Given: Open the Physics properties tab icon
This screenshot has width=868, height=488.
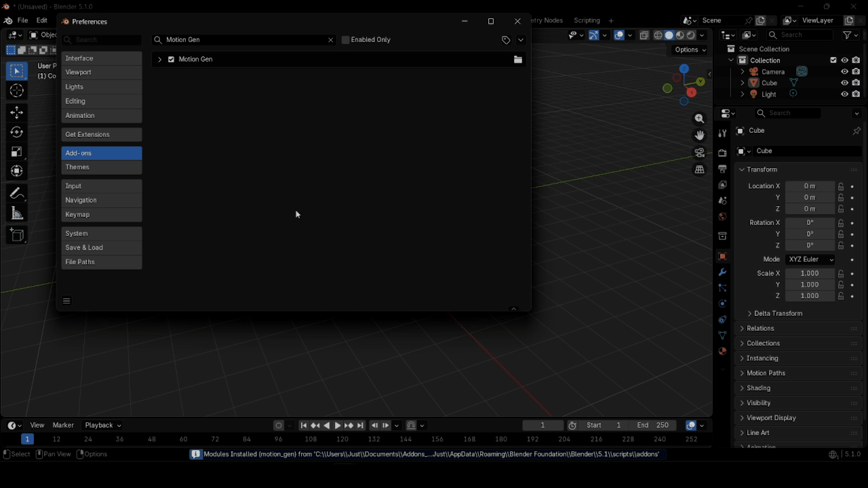Looking at the screenshot, I should pyautogui.click(x=722, y=304).
